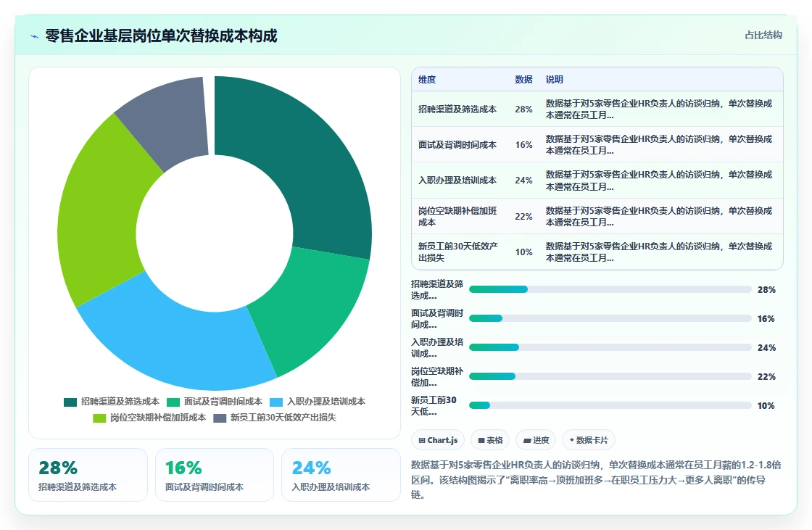This screenshot has height=530, width=812.
Task: Click the 28% value in table
Action: [x=523, y=109]
